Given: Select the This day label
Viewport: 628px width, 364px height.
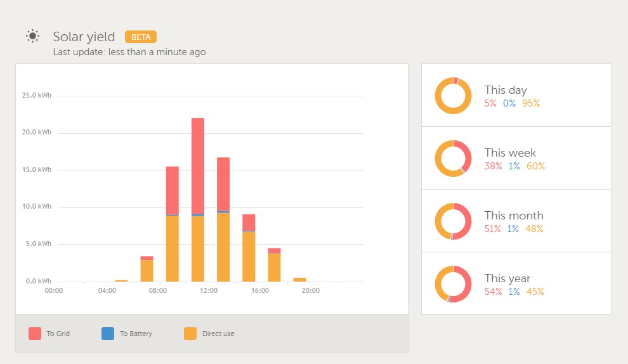Looking at the screenshot, I should 506,90.
